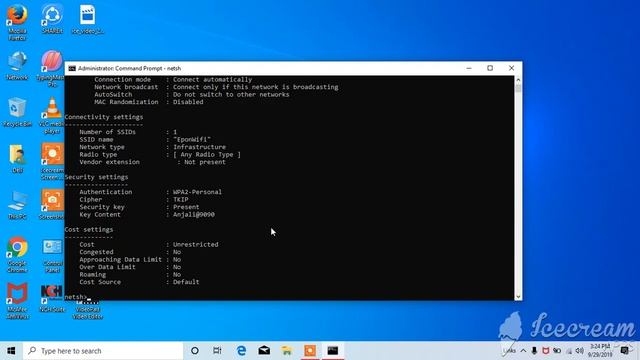Viewport: 640px width, 360px height.
Task: Switch to Command Prompt taskbar button
Action: pyautogui.click(x=333, y=351)
